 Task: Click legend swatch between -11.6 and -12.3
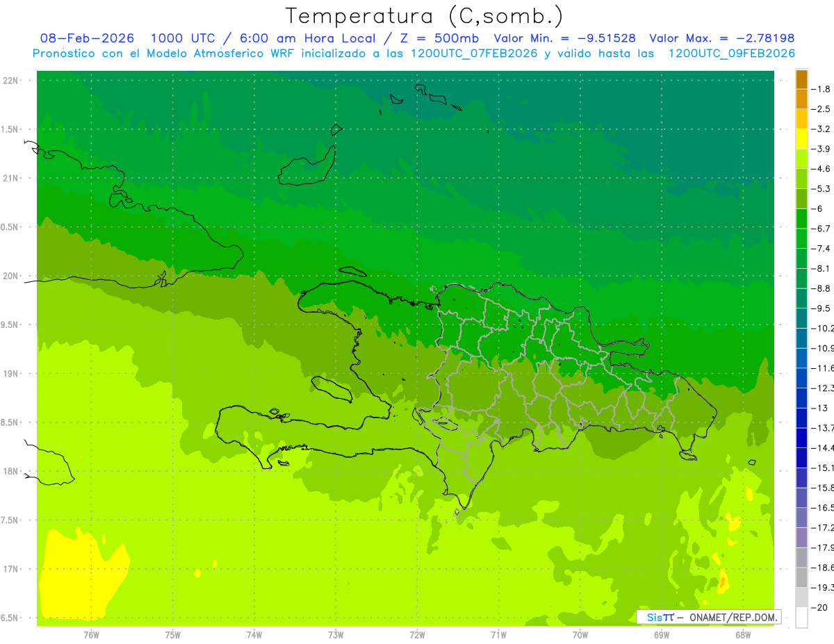801,378
